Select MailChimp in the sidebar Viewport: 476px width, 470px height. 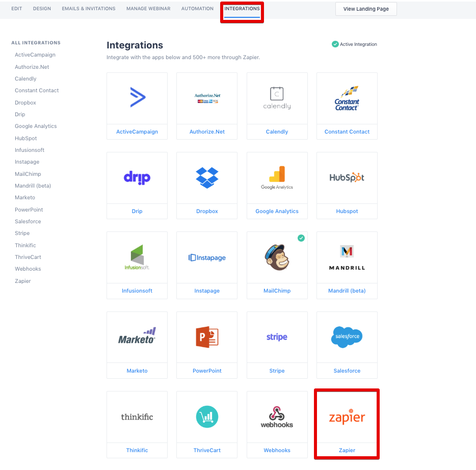point(28,174)
